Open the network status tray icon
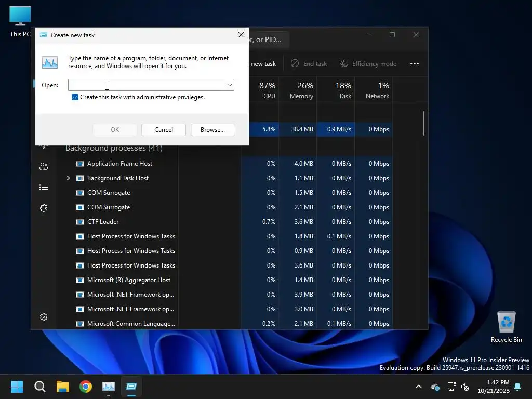Image resolution: width=532 pixels, height=399 pixels. [x=451, y=387]
